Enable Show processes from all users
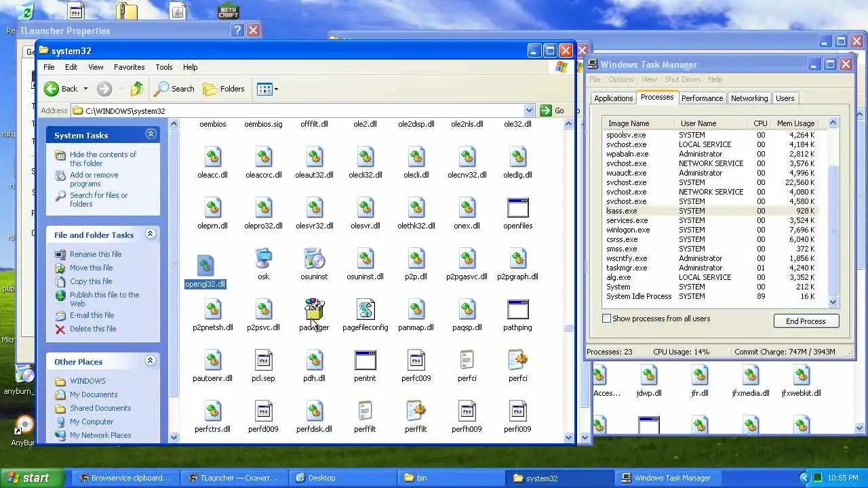This screenshot has height=488, width=868. coord(607,319)
